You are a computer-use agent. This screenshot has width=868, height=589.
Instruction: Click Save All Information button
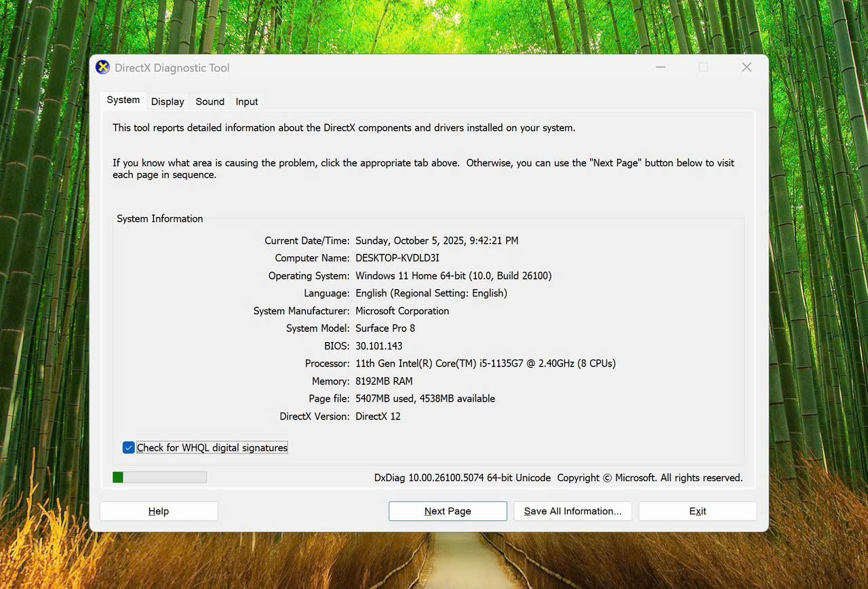coord(572,511)
